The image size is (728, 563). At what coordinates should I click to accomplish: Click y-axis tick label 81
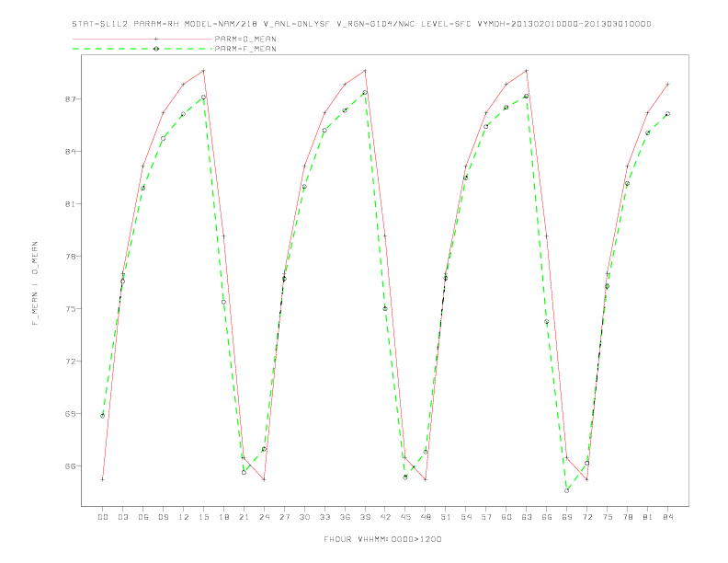tap(70, 204)
